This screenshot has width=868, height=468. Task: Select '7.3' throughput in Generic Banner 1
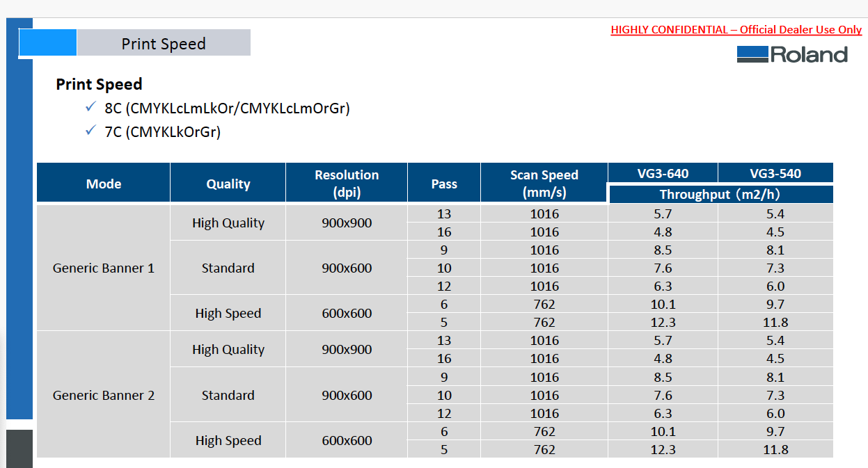tap(775, 268)
